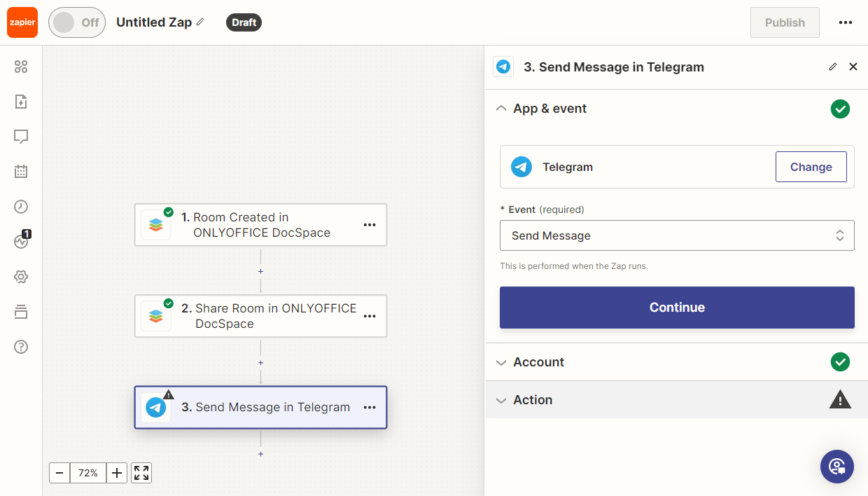
Task: Click the Zapier logo home icon
Action: click(22, 22)
